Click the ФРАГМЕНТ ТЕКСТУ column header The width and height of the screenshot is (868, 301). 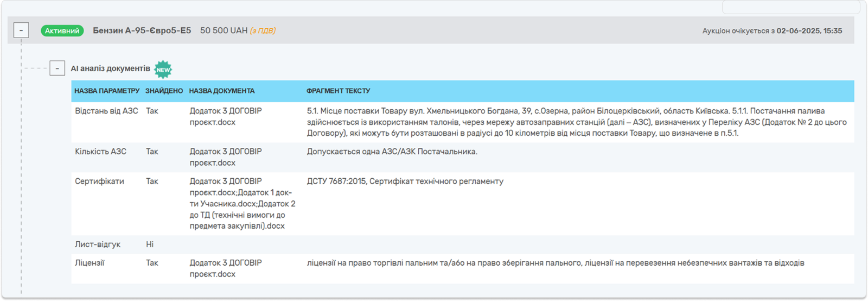click(x=338, y=91)
